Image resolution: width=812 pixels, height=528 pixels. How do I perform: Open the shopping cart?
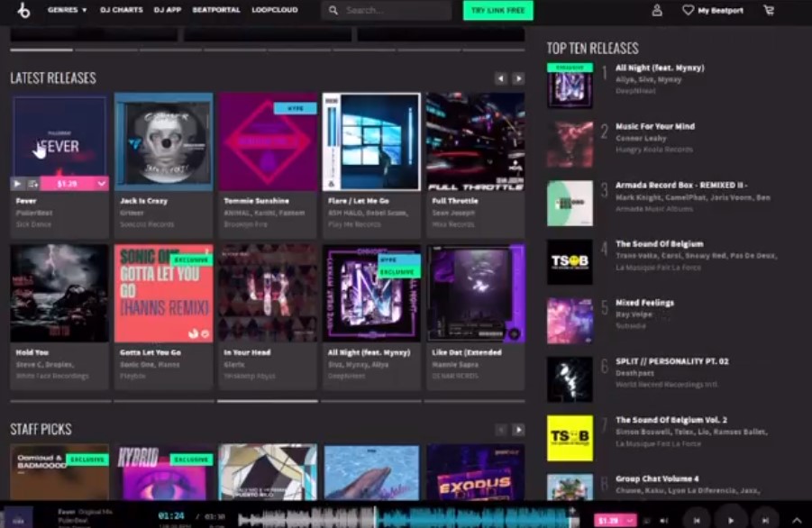(x=769, y=10)
